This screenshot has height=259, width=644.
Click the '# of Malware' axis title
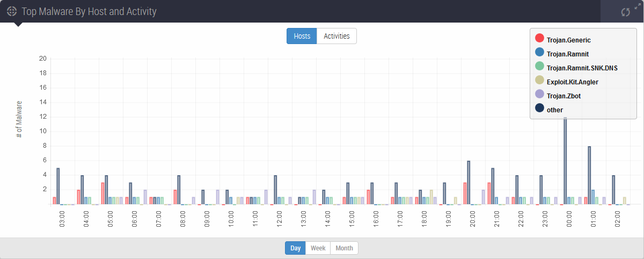19,119
